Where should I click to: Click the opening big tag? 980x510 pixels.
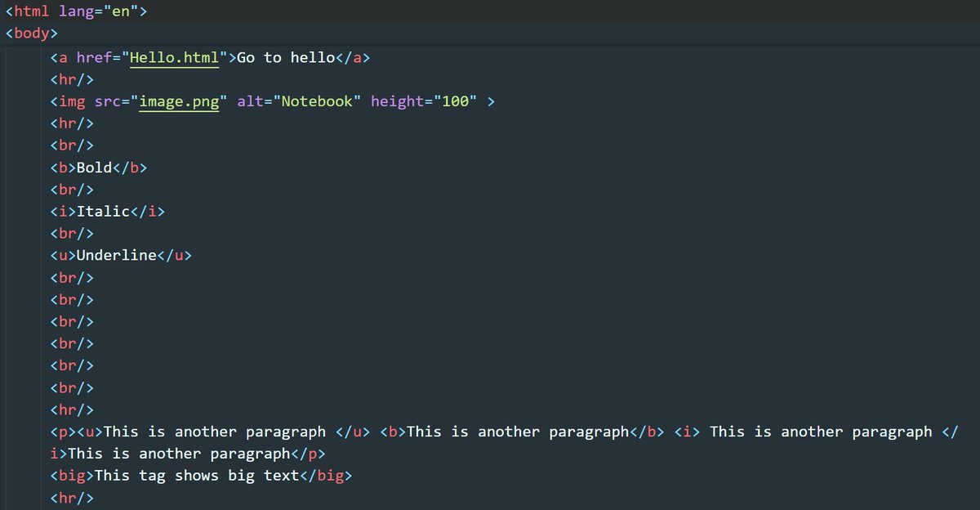coord(72,476)
